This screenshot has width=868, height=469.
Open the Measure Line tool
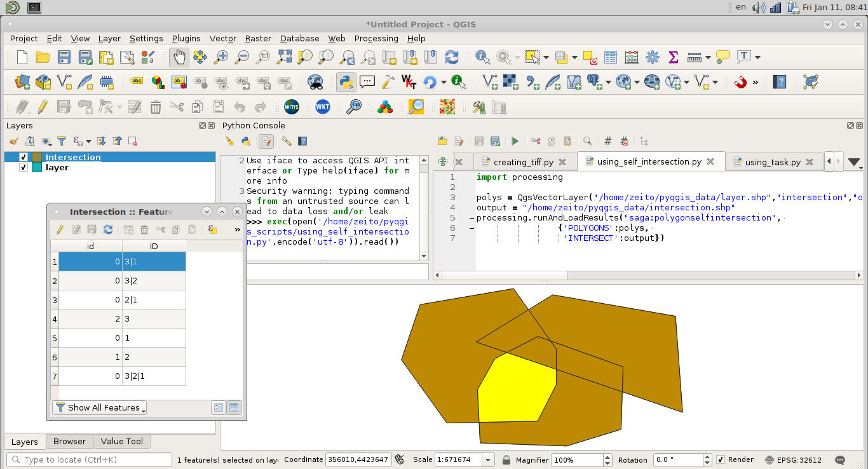pos(694,57)
